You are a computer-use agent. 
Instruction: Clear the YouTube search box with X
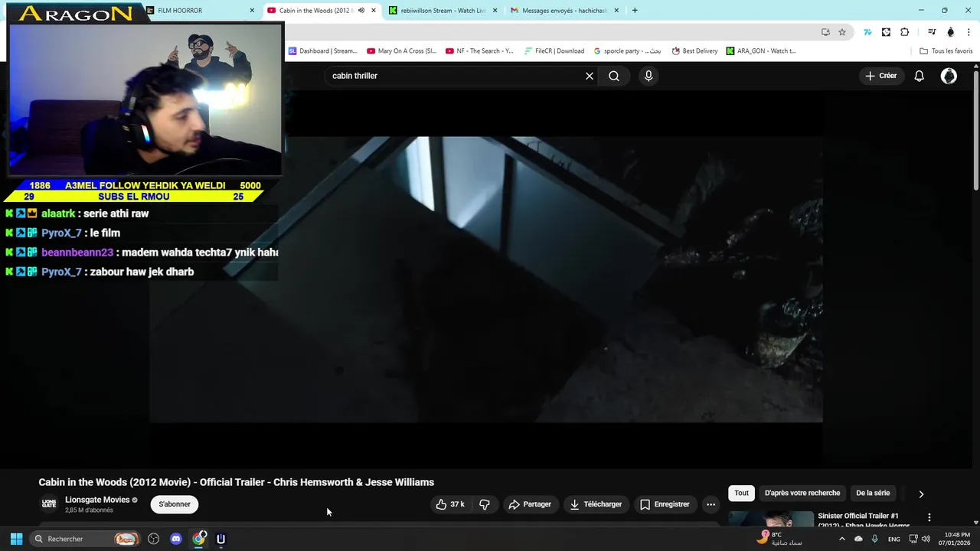pyautogui.click(x=590, y=76)
